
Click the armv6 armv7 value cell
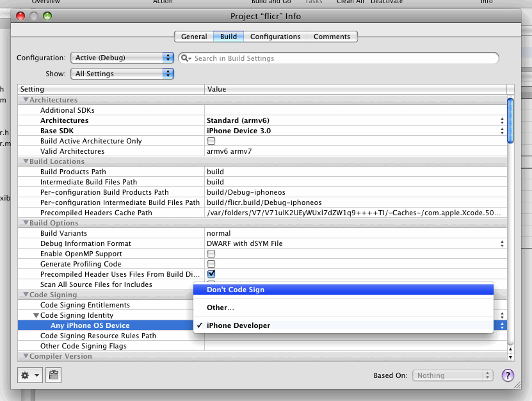click(x=355, y=151)
